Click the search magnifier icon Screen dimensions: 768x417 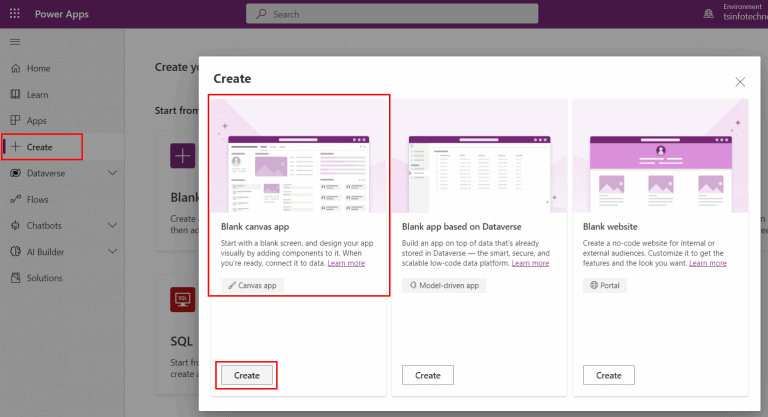pos(262,14)
